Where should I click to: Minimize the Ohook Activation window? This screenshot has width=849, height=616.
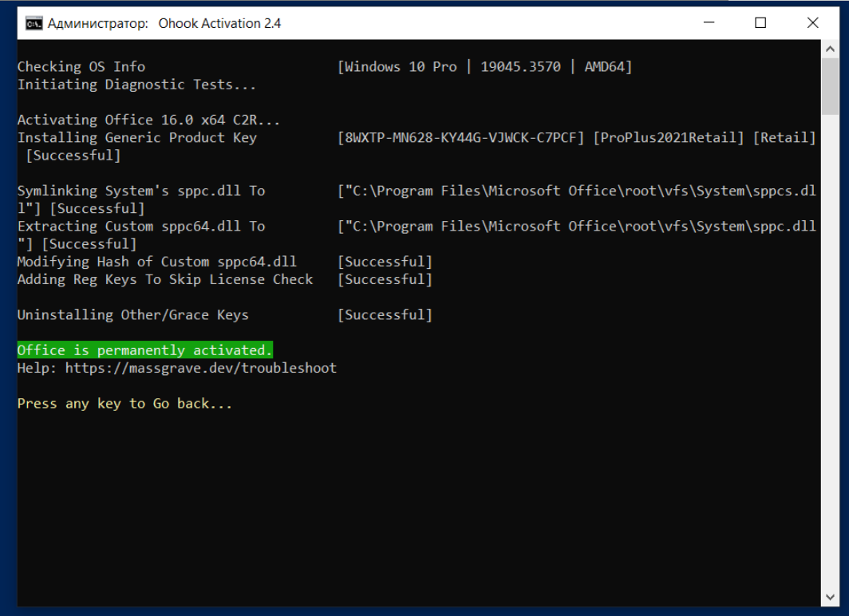click(709, 23)
